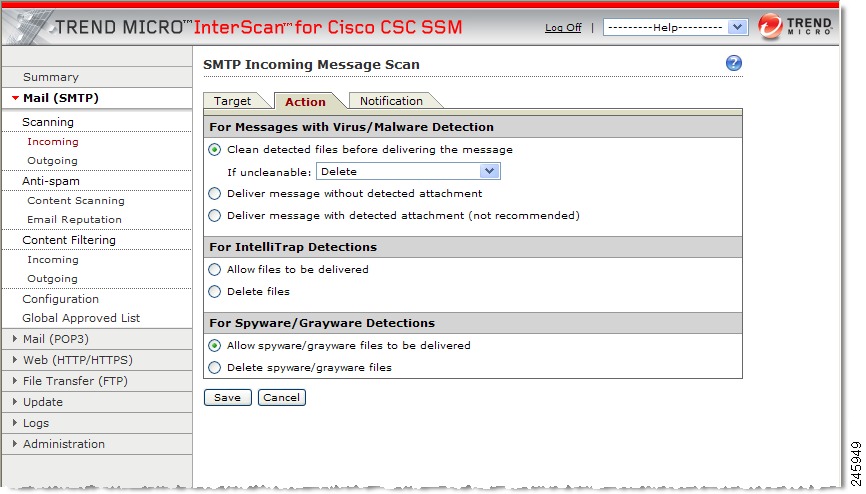This screenshot has width=866, height=494.
Task: Open the Global Approved List
Action: pyautogui.click(x=81, y=318)
